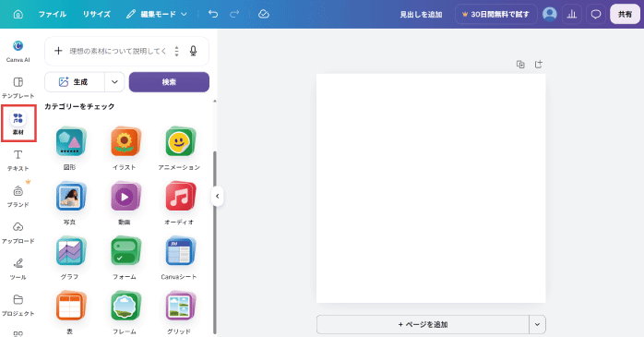Click the cloud save status icon
This screenshot has width=644, height=337.
point(264,14)
